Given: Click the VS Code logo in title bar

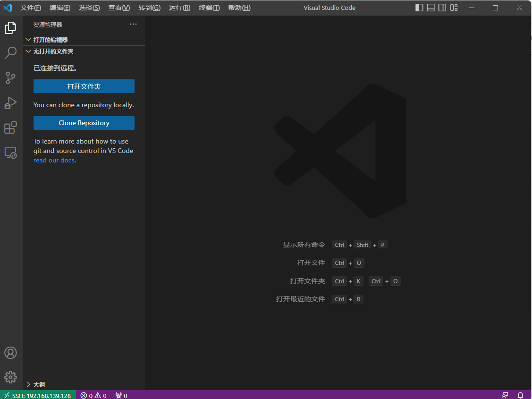Looking at the screenshot, I should click(x=8, y=8).
